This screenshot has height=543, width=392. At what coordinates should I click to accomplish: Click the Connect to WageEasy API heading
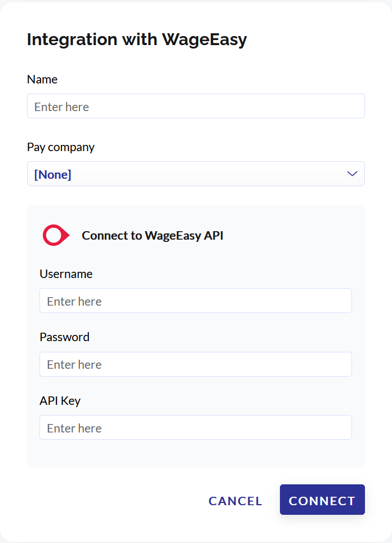(x=153, y=236)
